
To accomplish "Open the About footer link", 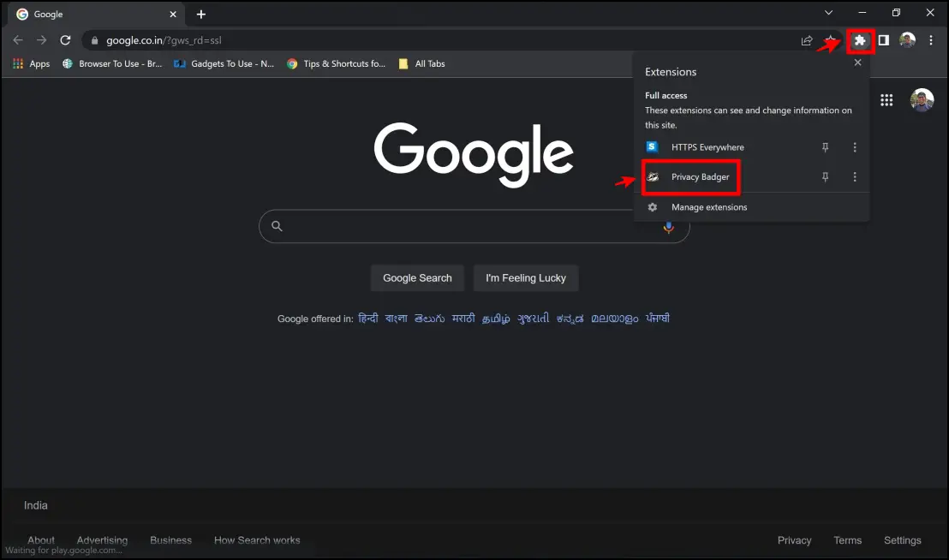I will pos(40,540).
